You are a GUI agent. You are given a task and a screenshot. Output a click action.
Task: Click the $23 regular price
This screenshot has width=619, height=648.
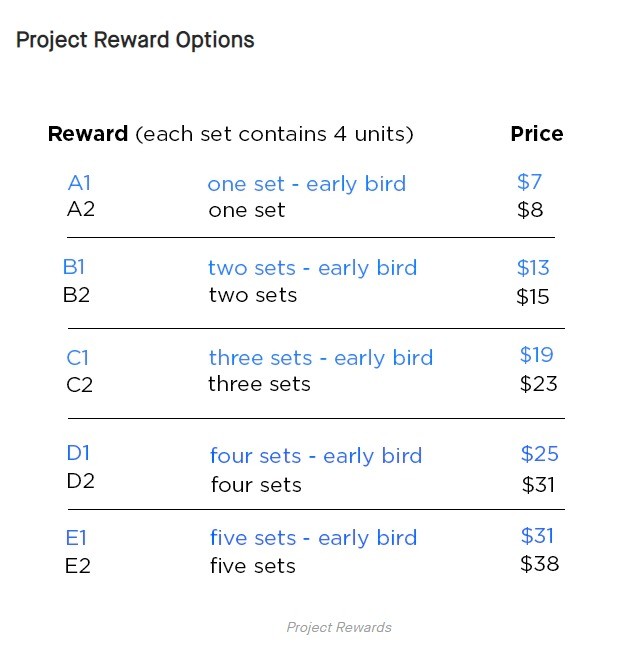539,384
